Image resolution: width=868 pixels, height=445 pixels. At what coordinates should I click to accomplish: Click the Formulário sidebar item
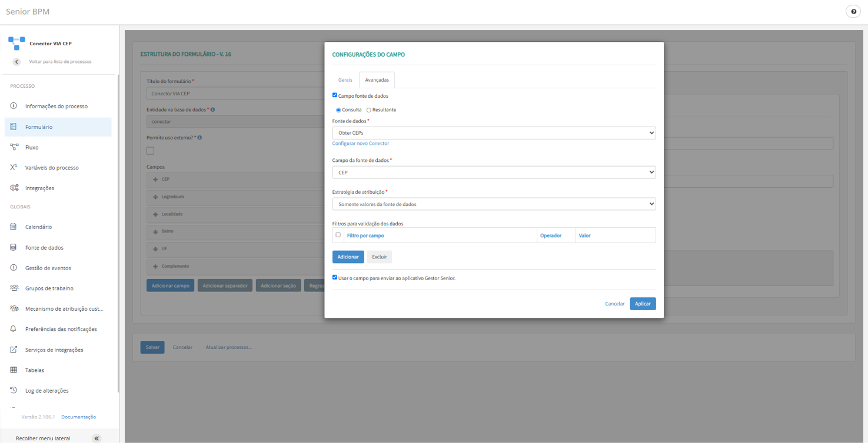[x=58, y=127]
